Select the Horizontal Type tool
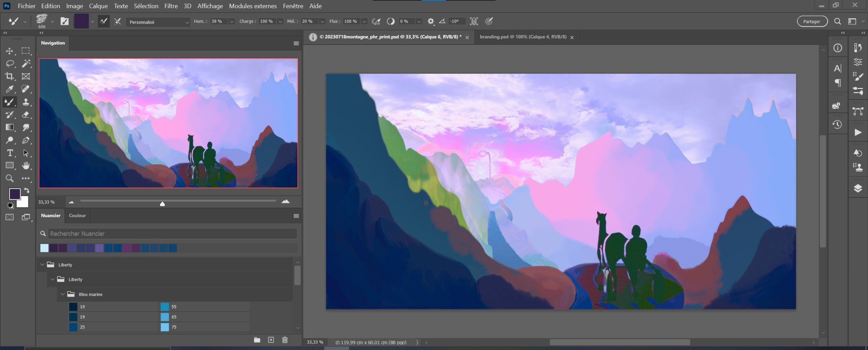 (9, 153)
